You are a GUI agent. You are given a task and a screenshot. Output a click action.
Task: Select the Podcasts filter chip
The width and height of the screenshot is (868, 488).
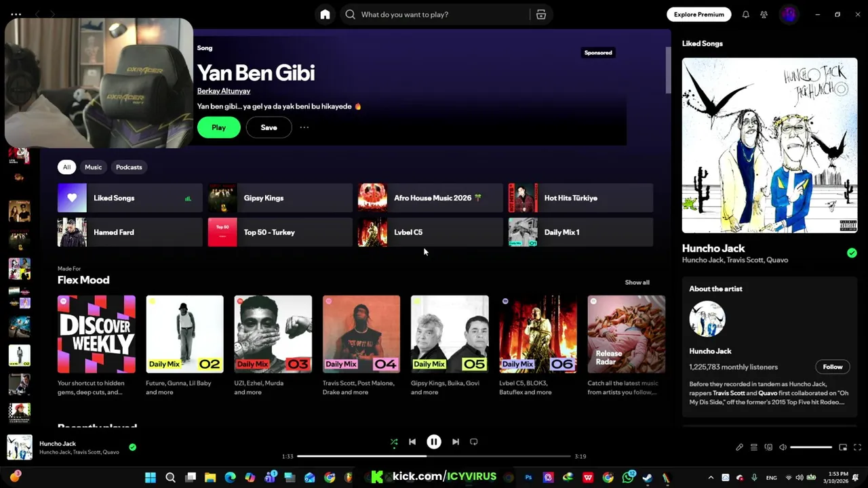tap(129, 167)
